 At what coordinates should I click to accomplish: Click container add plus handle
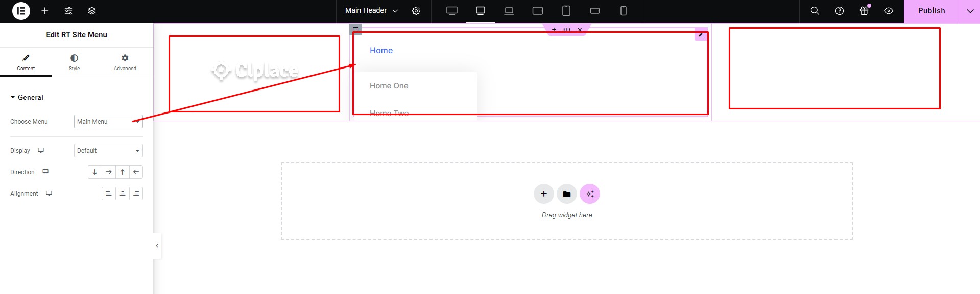pos(554,30)
